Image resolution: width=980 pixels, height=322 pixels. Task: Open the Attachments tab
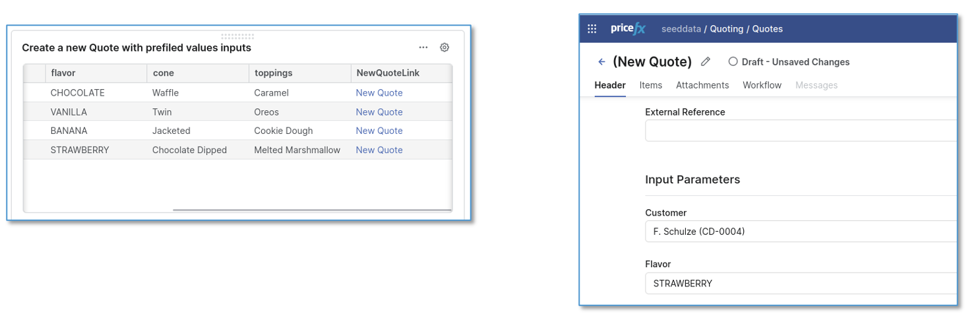tap(702, 85)
